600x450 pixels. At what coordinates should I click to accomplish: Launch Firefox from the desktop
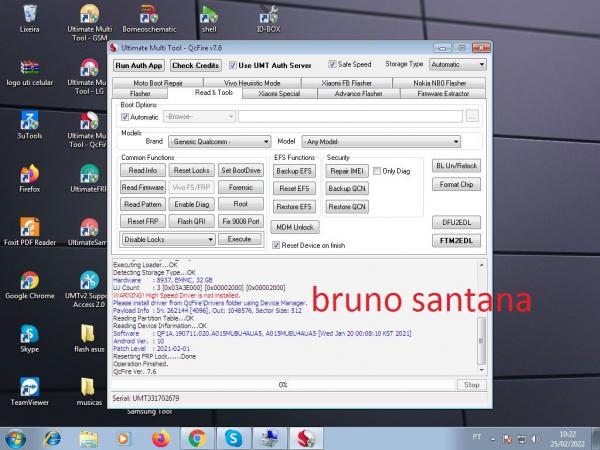[x=29, y=178]
